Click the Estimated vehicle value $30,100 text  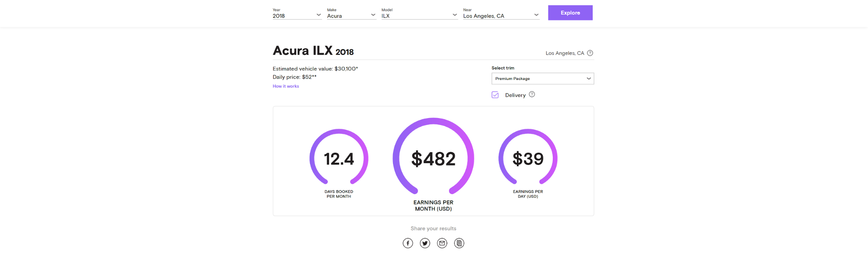tap(315, 69)
